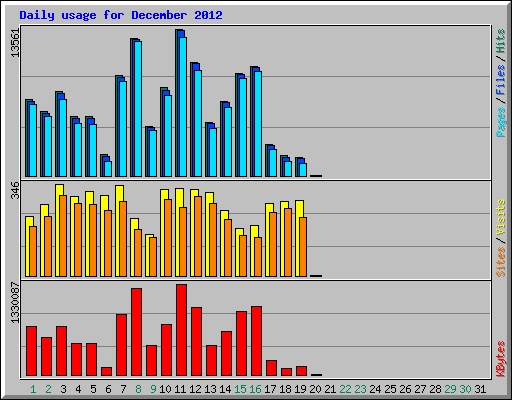Click day label 22 on the x-axis
The image size is (512, 400).
click(x=345, y=389)
